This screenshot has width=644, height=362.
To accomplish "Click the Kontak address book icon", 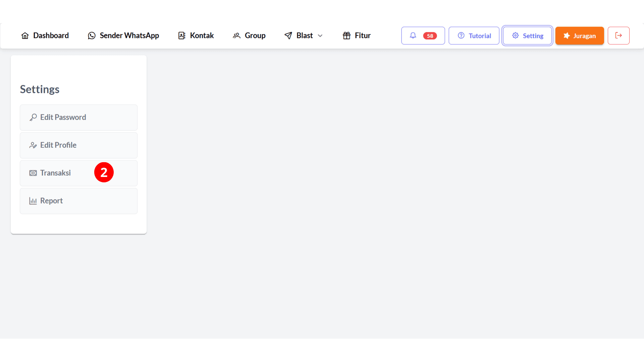I will [x=182, y=36].
